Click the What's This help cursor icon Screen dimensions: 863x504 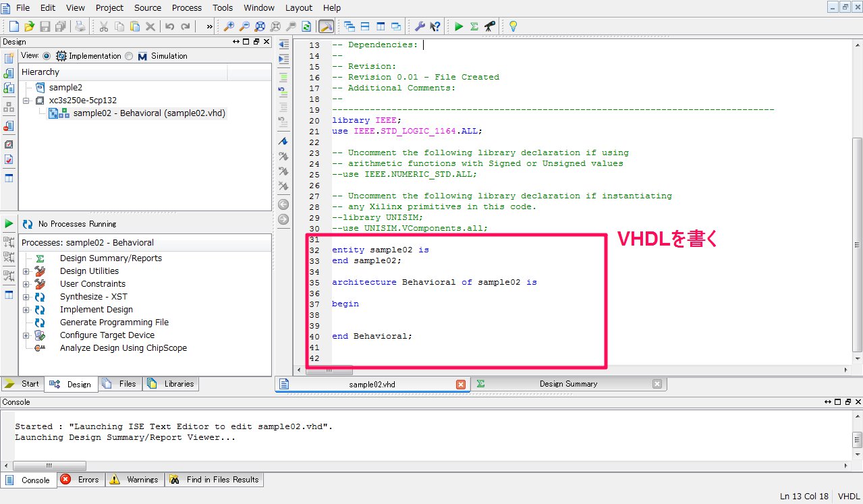pos(435,26)
